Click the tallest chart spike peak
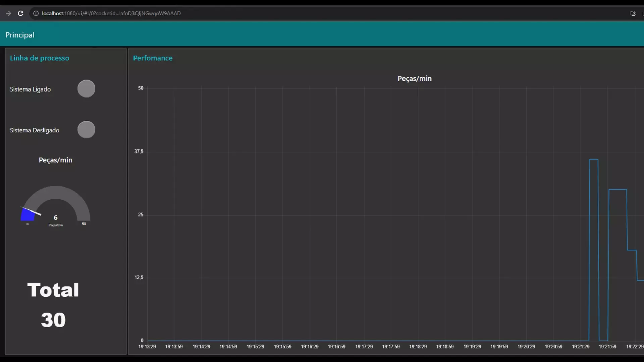The height and width of the screenshot is (362, 644). pos(594,159)
